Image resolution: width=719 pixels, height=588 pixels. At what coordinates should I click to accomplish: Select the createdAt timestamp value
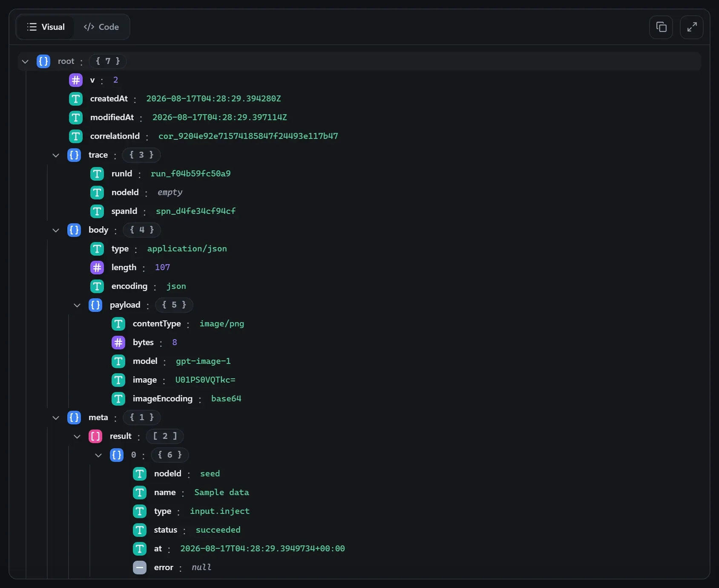click(214, 99)
